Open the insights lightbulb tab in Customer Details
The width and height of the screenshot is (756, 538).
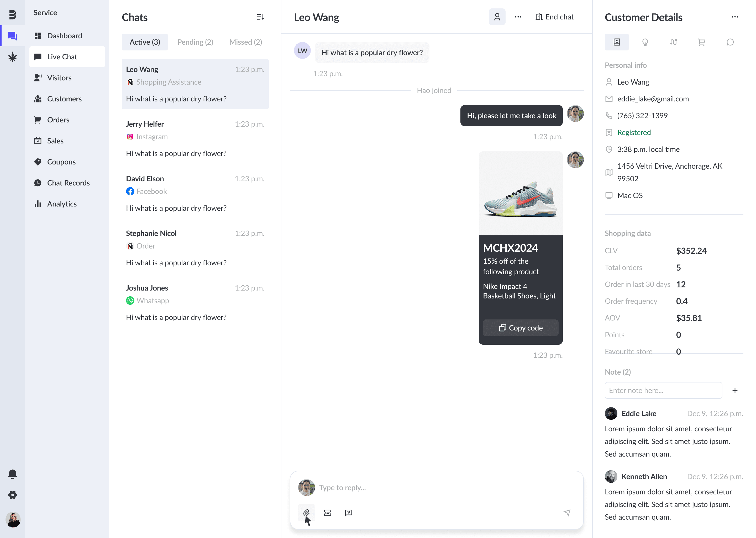(x=645, y=42)
